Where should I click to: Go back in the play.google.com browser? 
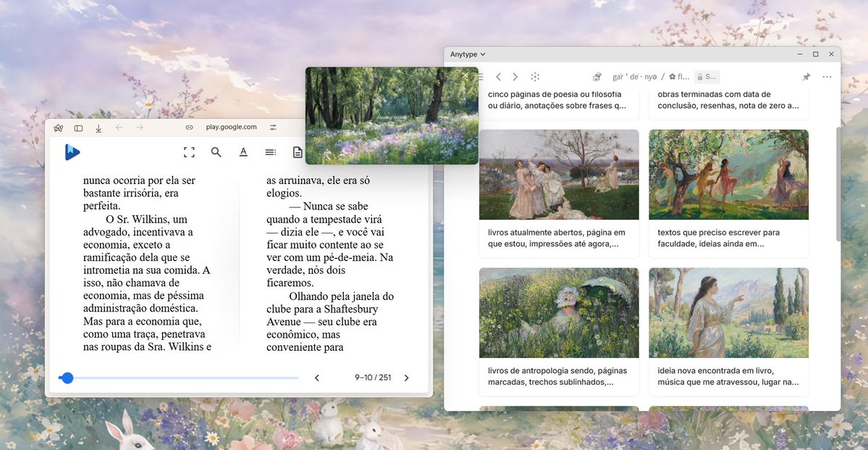119,128
